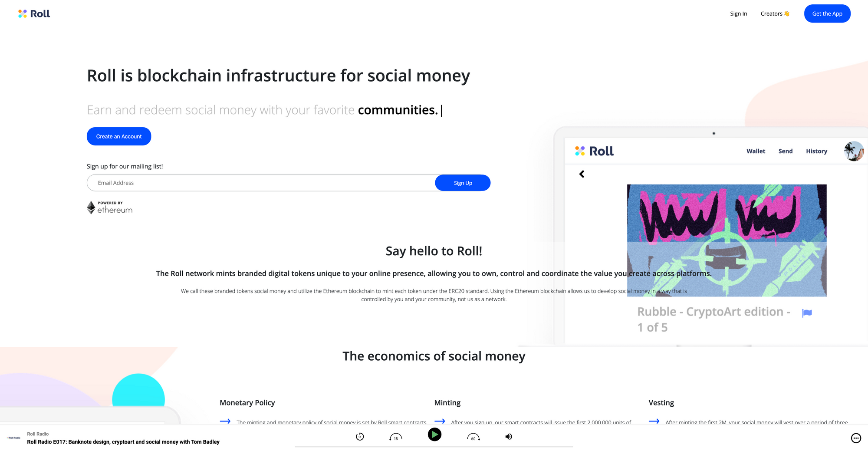This screenshot has height=451, width=868.
Task: Open the Sign In page
Action: (x=738, y=14)
